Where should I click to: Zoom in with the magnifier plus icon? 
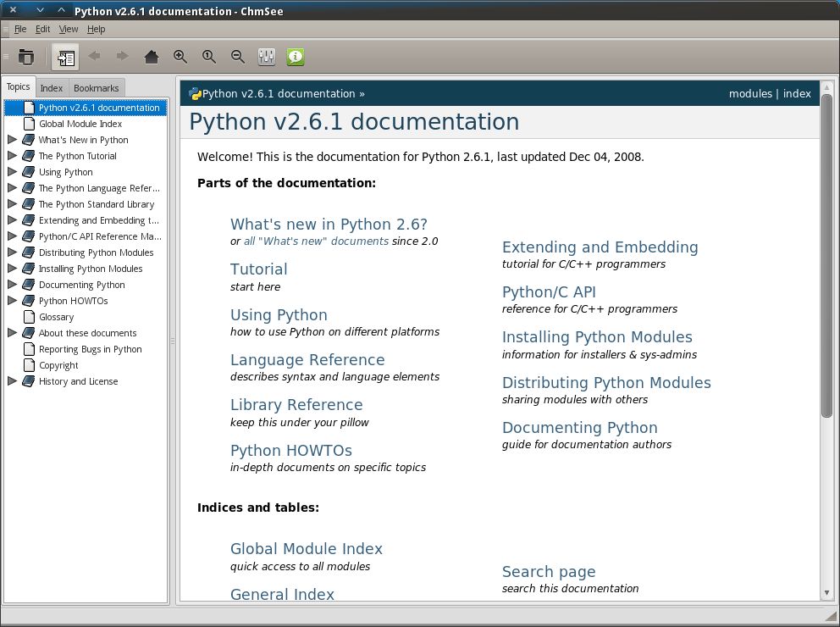pyautogui.click(x=180, y=57)
